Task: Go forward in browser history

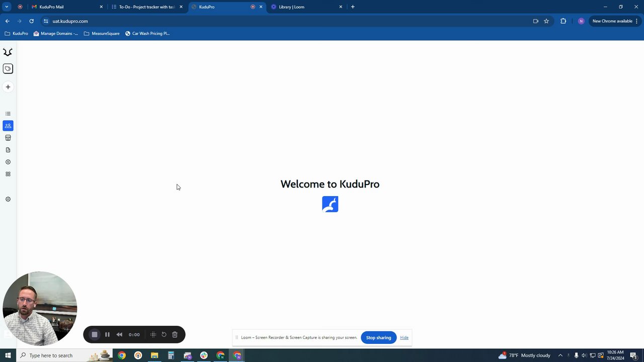Action: click(19, 21)
